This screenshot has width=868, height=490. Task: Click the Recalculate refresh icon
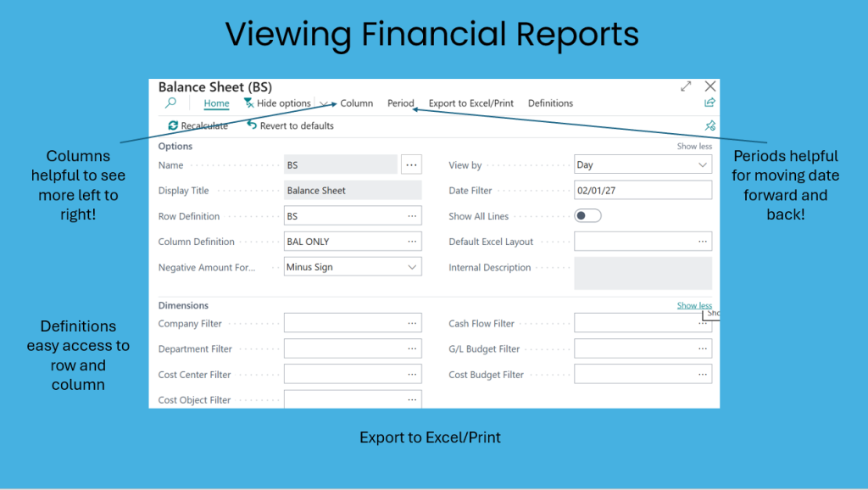174,125
